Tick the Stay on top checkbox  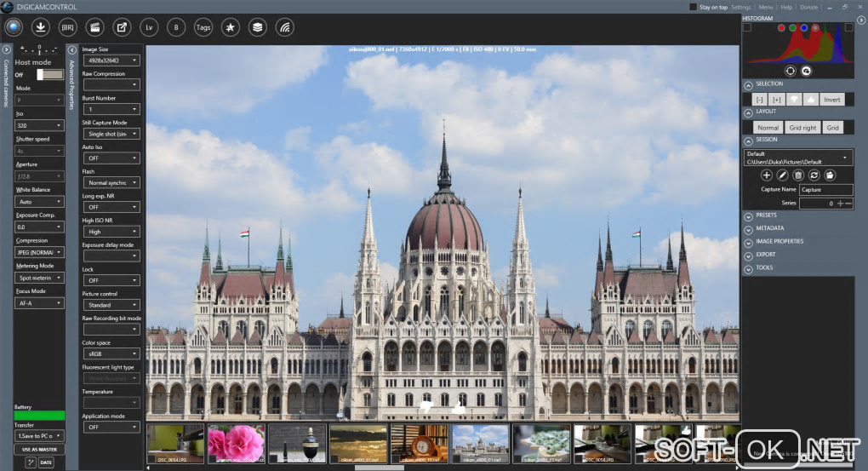pos(693,7)
